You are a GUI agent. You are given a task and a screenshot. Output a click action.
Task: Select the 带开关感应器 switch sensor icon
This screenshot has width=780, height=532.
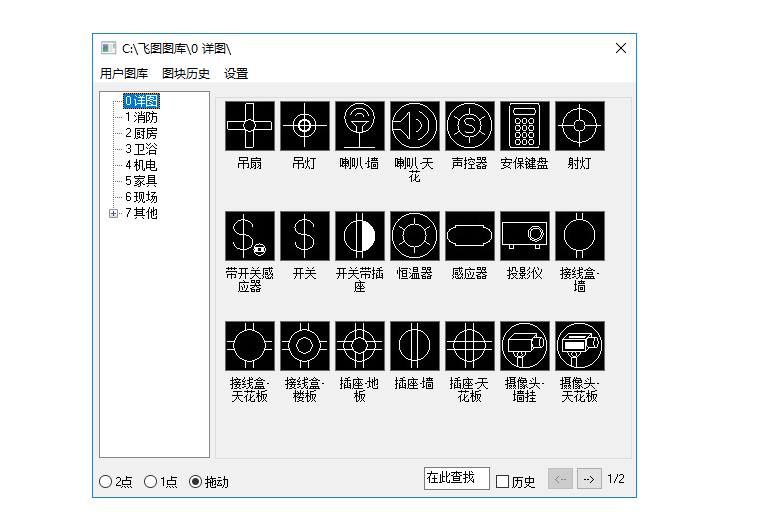pos(250,236)
